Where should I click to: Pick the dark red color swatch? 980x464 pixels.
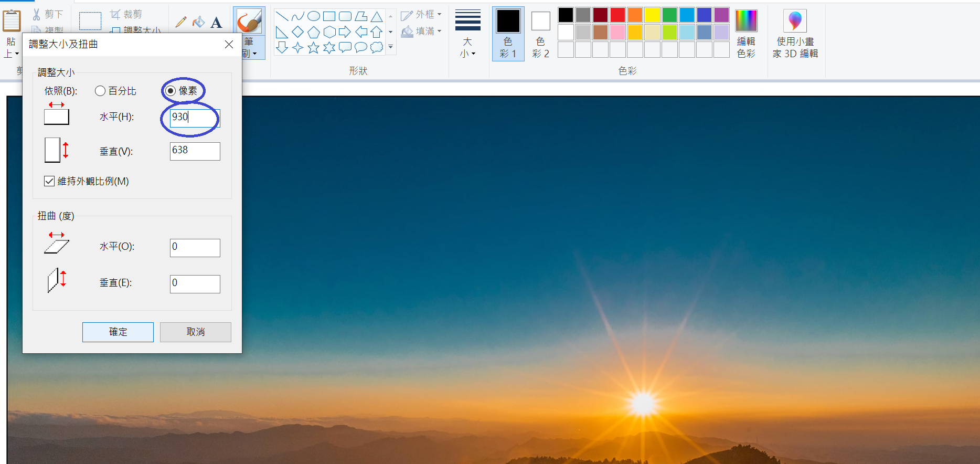point(600,15)
